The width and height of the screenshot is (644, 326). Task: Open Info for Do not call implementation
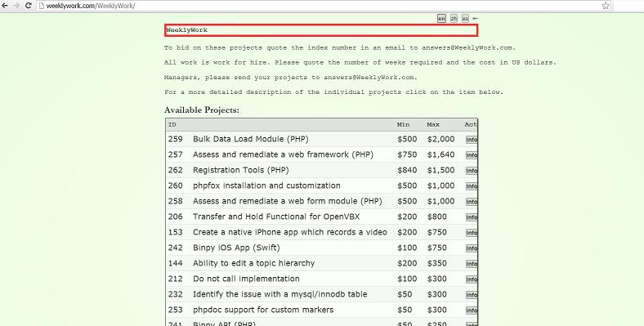pyautogui.click(x=472, y=279)
